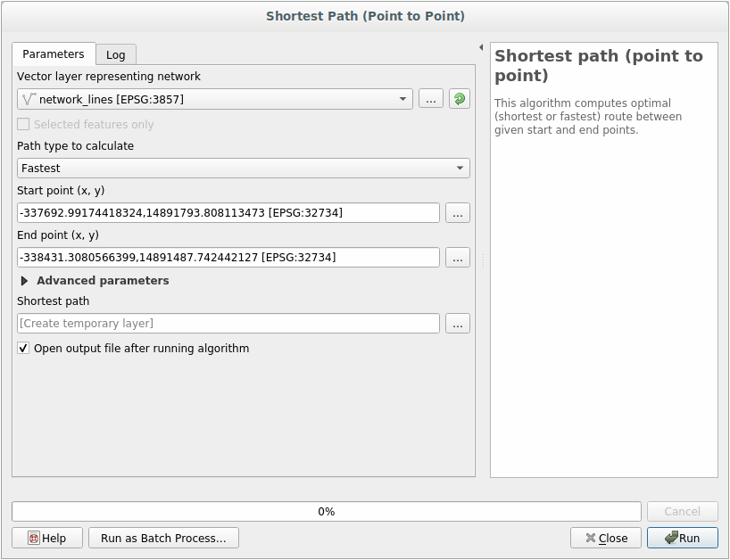Screen dimensions: 730x560
Task: Uncheck Open output file after running algorithm
Action: tap(23, 348)
